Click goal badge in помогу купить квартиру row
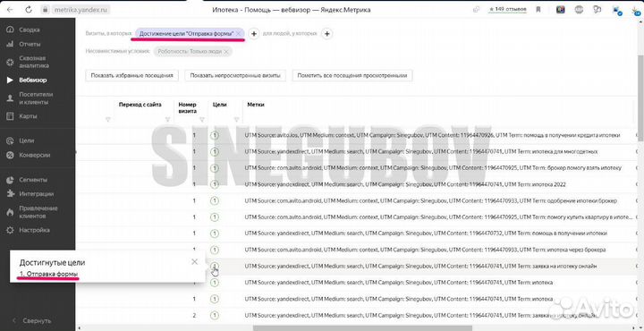 pyautogui.click(x=215, y=217)
